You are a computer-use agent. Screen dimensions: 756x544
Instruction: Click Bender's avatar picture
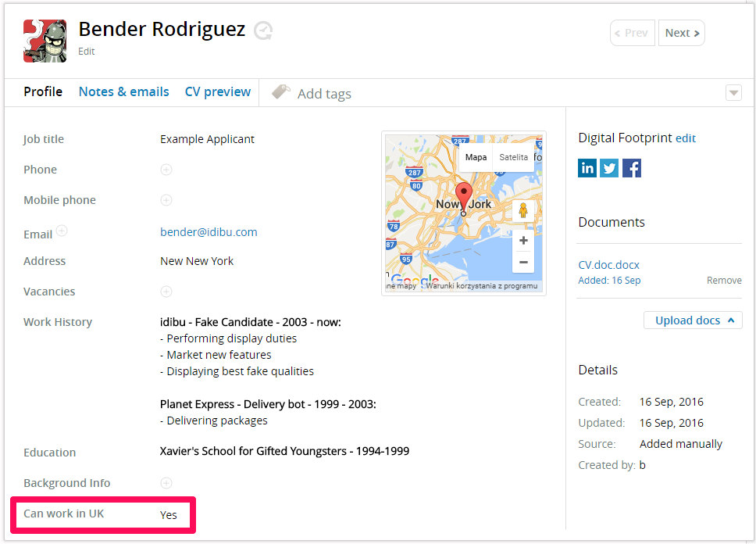tap(45, 41)
